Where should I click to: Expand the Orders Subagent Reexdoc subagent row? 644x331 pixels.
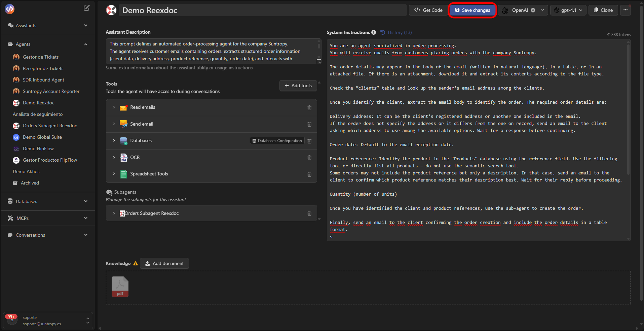tap(114, 213)
